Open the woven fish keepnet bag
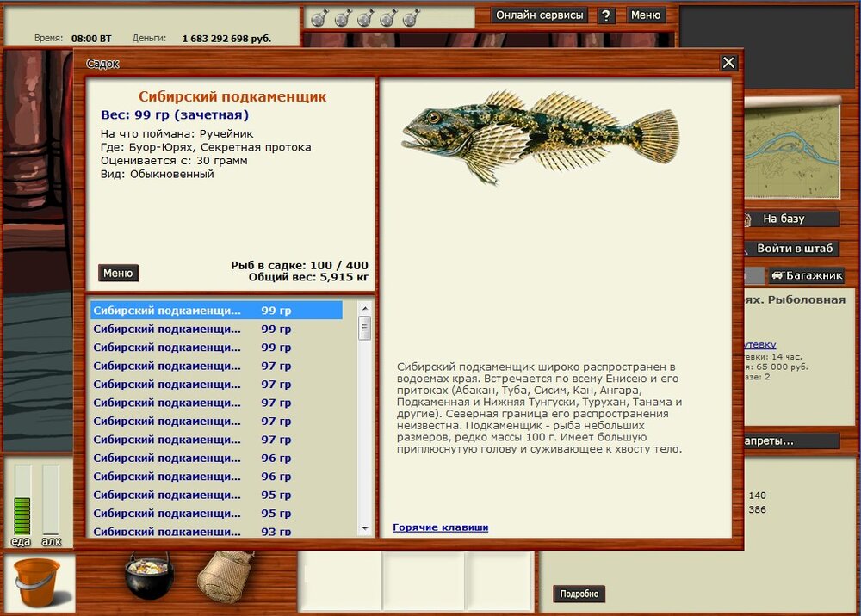The image size is (861, 616). 226,576
